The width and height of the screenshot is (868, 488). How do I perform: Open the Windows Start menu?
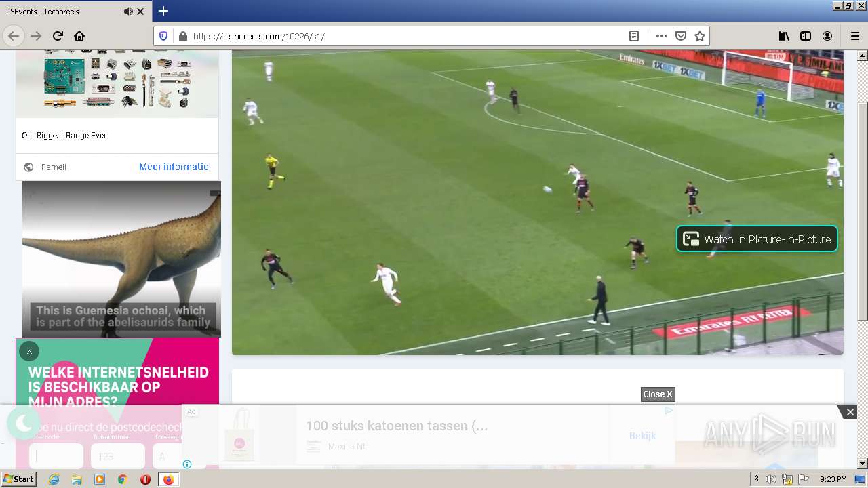(x=18, y=479)
